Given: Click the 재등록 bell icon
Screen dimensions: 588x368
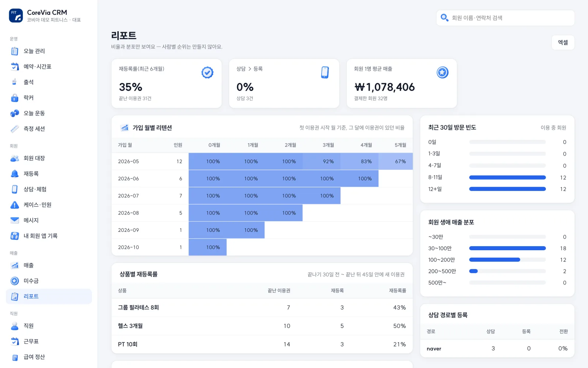Looking at the screenshot, I should (15, 174).
